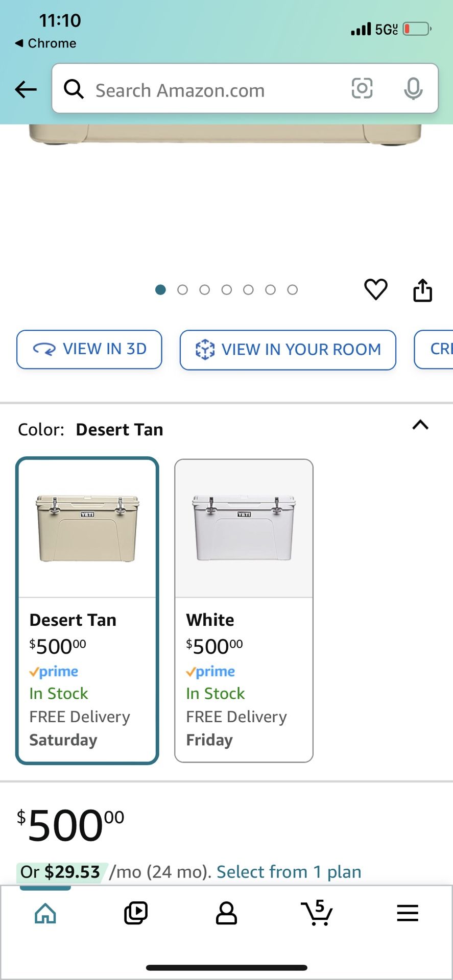Jump to the first image carousel dot
This screenshot has height=980, width=453.
(x=160, y=289)
